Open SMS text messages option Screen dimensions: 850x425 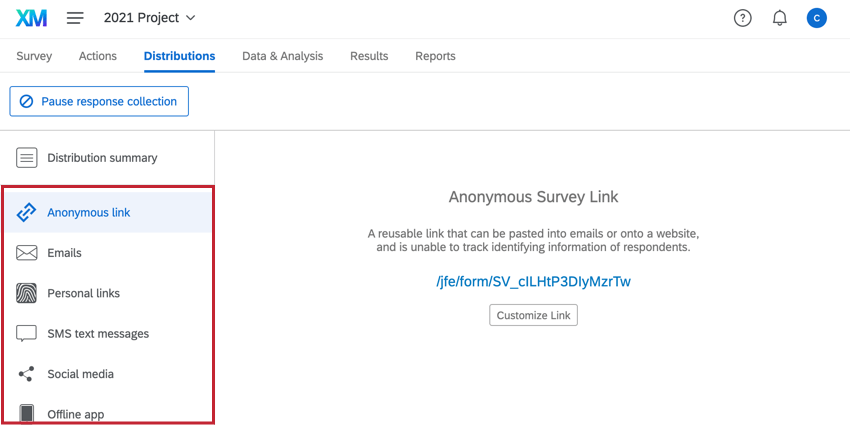(107, 334)
